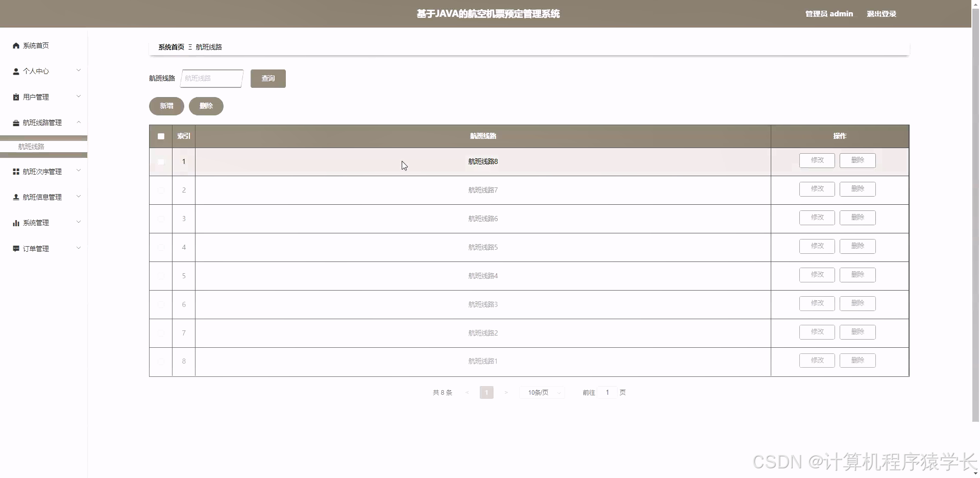Image resolution: width=980 pixels, height=478 pixels.
Task: Open 用户管理 via its sidebar icon
Action: (15, 97)
